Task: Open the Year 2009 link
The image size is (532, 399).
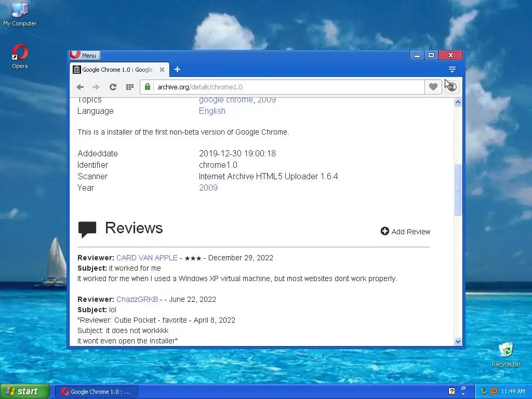Action: click(208, 188)
